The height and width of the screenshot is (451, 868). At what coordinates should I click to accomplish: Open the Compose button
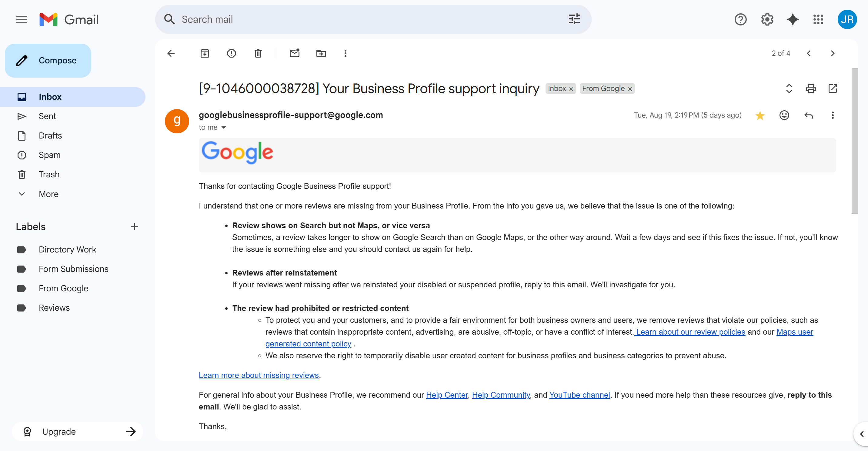[x=48, y=61]
